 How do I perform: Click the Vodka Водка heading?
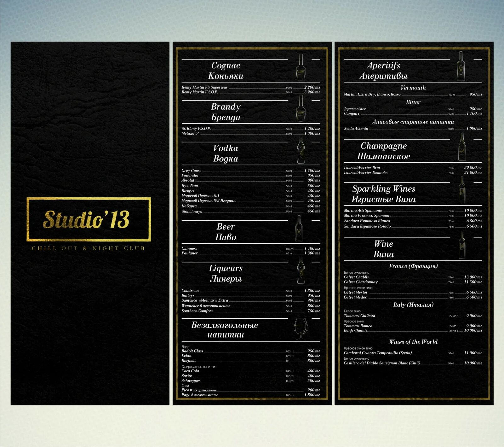[x=226, y=154]
